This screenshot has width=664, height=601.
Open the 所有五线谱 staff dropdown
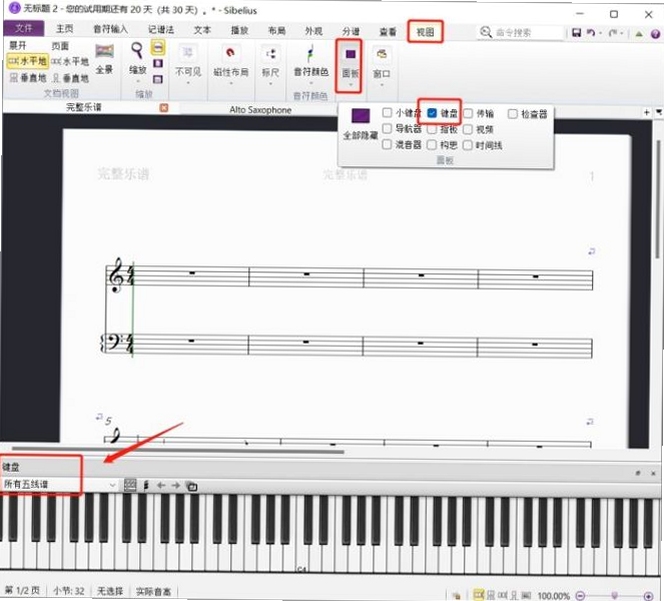[x=59, y=485]
